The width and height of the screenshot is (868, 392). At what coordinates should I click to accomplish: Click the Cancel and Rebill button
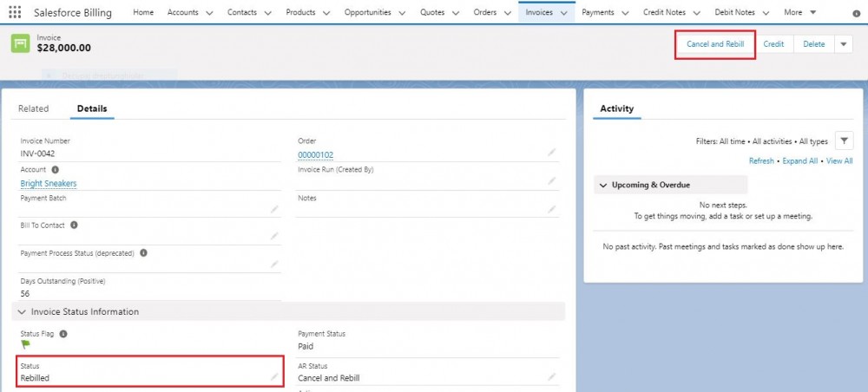(x=715, y=44)
